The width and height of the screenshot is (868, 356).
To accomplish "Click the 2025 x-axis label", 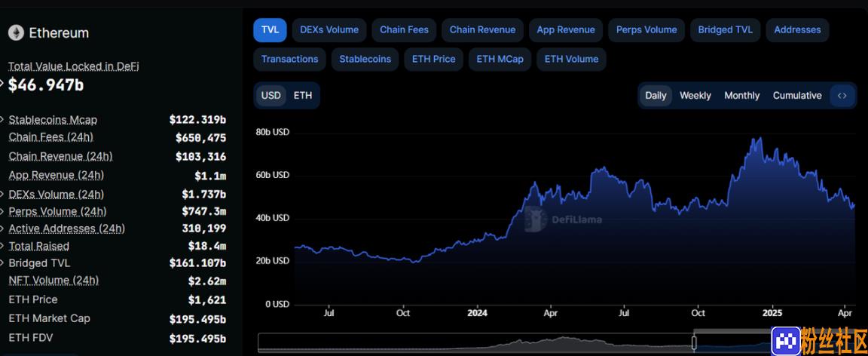I will click(772, 313).
